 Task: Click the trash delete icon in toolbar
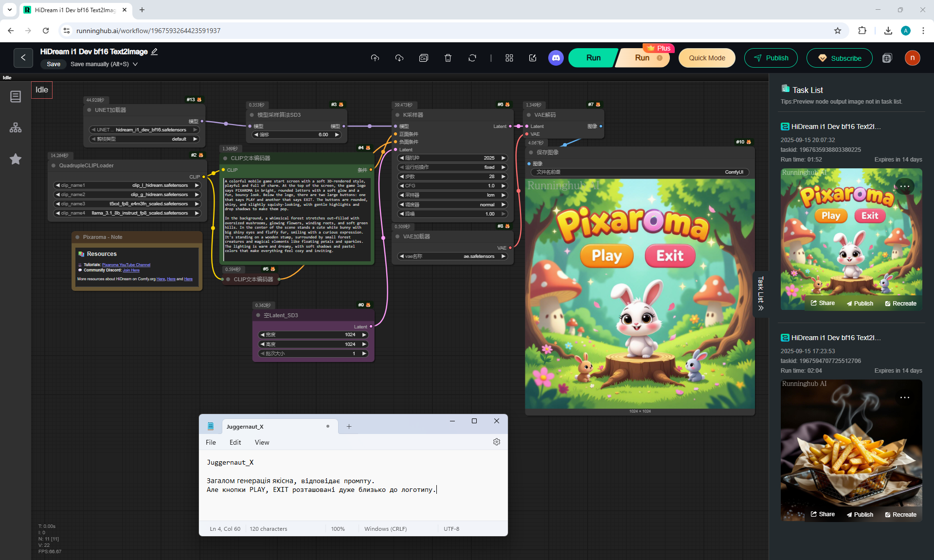click(448, 58)
